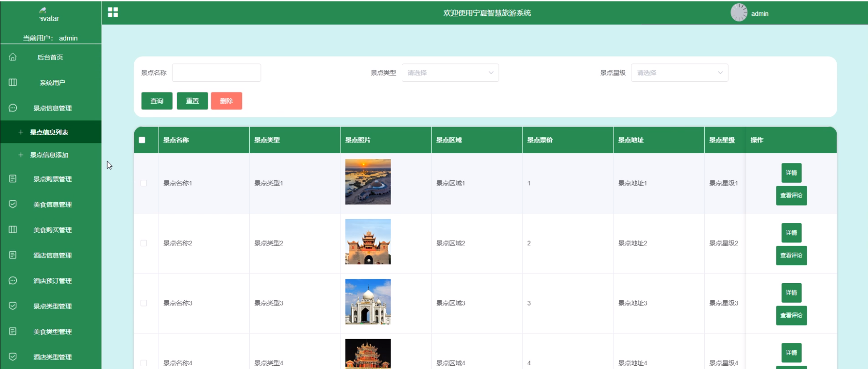Click the 重置 button
The image size is (868, 369).
(192, 101)
